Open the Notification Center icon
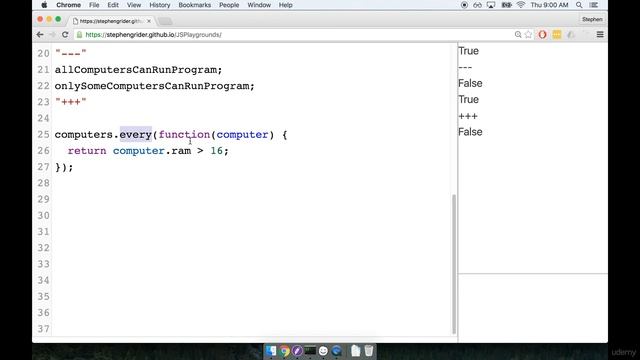640x360 pixels. (594, 5)
